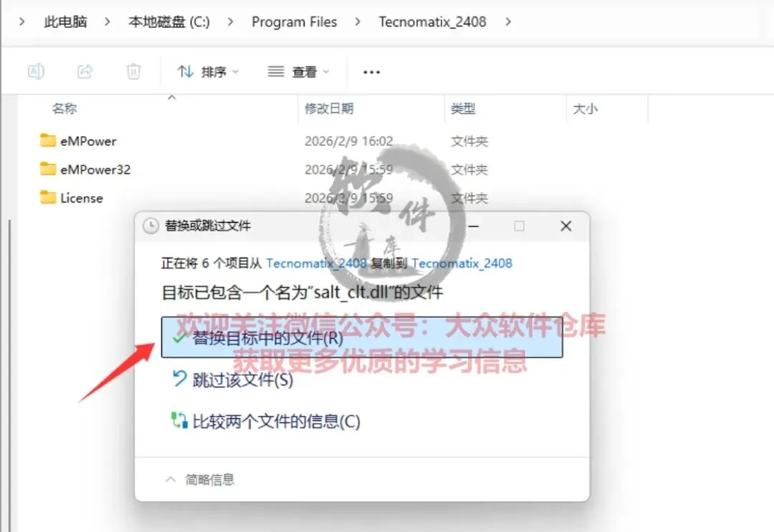
Task: Click the skip arrow icon beside 跳过该文件
Action: pyautogui.click(x=179, y=379)
